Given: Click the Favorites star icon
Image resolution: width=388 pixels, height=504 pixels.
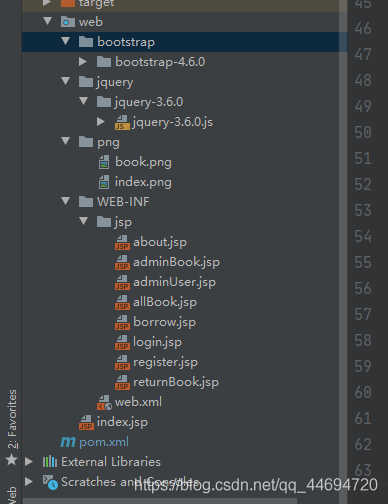Looking at the screenshot, I should tap(12, 460).
